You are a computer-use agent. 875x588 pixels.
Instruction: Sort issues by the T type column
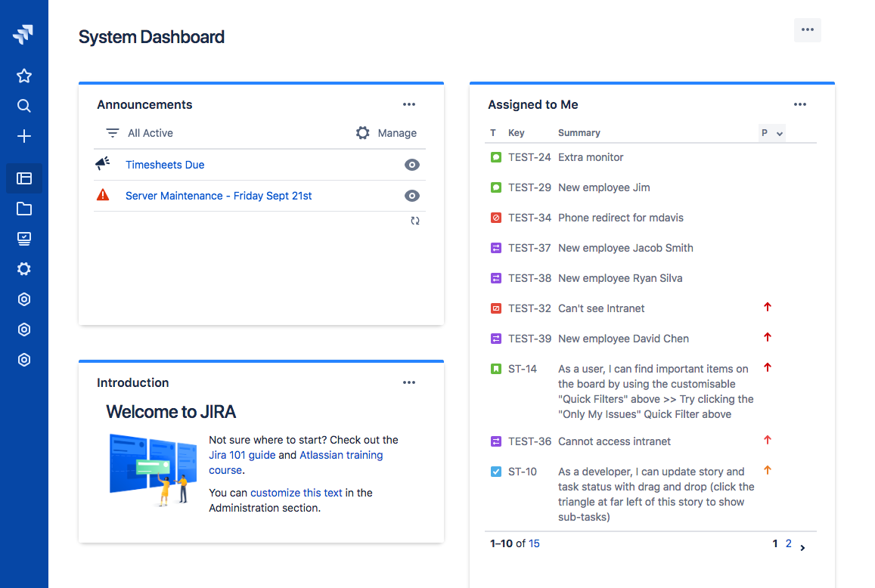pos(493,133)
